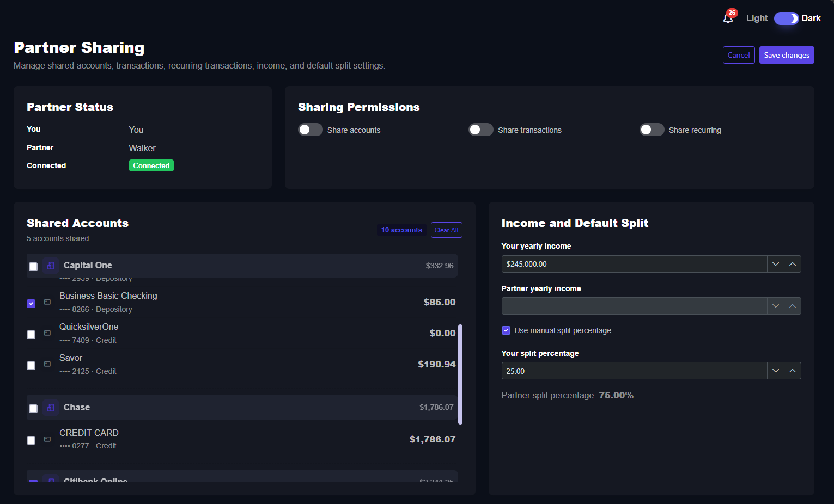This screenshot has width=834, height=504.
Task: Enable Share transactions toggle
Action: pos(481,130)
